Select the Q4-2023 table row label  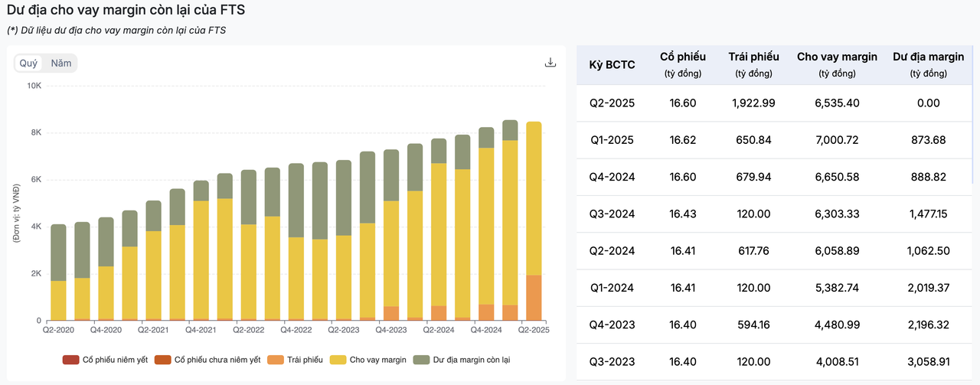click(612, 325)
